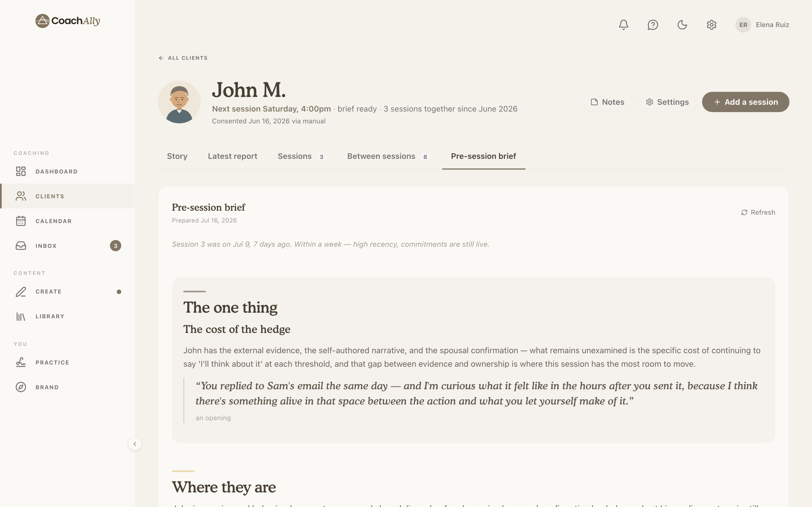The image size is (812, 507).
Task: Open the Brand compass icon
Action: click(x=21, y=387)
